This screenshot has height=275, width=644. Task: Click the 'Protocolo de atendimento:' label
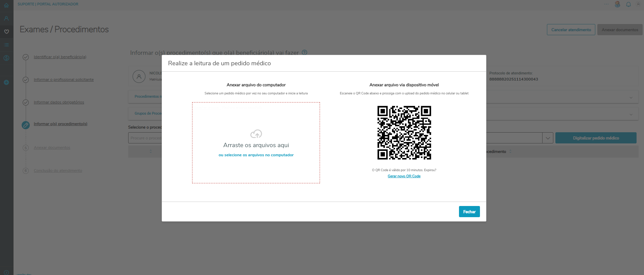pyautogui.click(x=511, y=73)
